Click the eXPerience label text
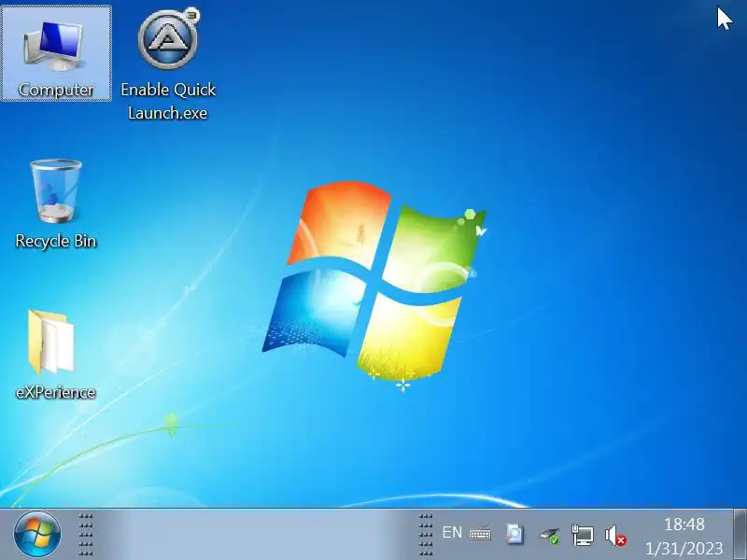This screenshot has width=747, height=560. tap(56, 392)
